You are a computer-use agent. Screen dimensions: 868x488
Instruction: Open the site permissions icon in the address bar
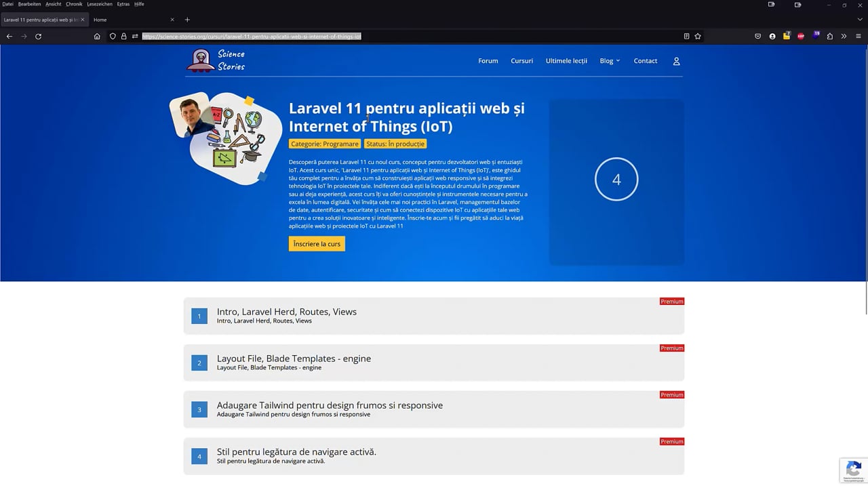click(135, 37)
